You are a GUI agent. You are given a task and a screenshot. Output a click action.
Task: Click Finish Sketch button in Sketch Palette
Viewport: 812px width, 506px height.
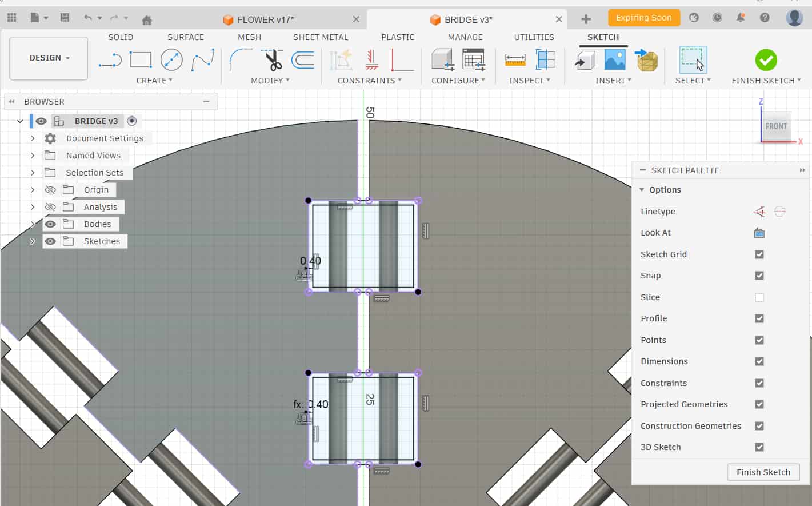pyautogui.click(x=763, y=472)
